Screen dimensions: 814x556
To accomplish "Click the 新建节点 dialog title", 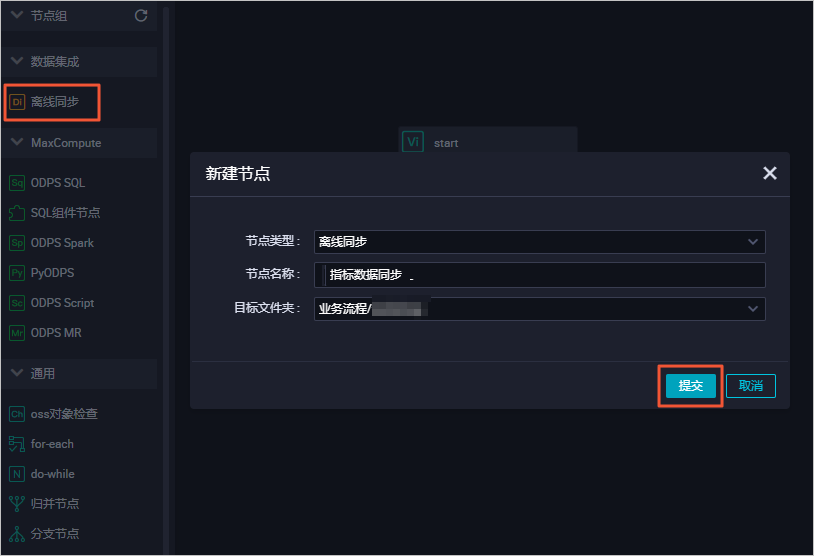I will (x=238, y=173).
